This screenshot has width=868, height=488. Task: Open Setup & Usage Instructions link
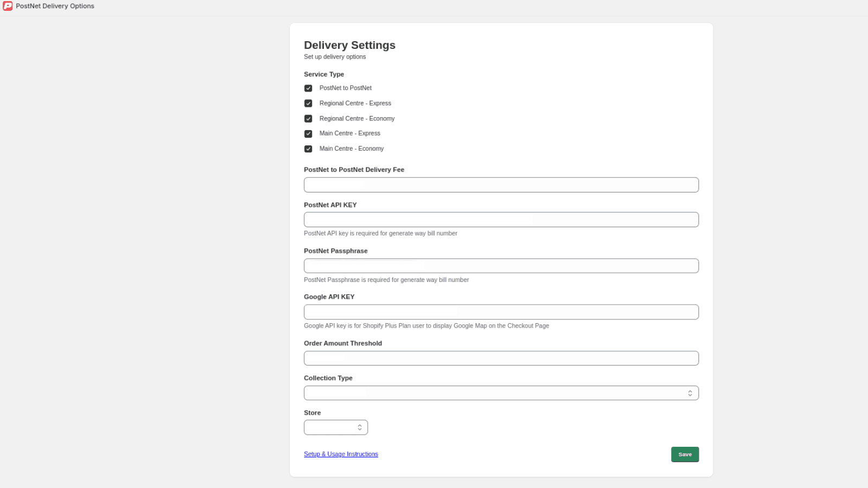(341, 454)
